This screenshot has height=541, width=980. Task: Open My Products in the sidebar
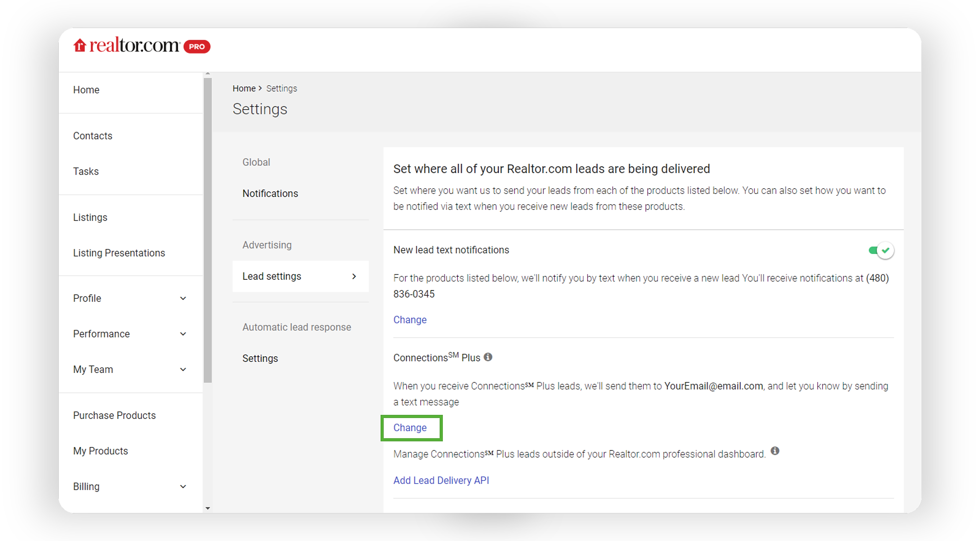100,451
